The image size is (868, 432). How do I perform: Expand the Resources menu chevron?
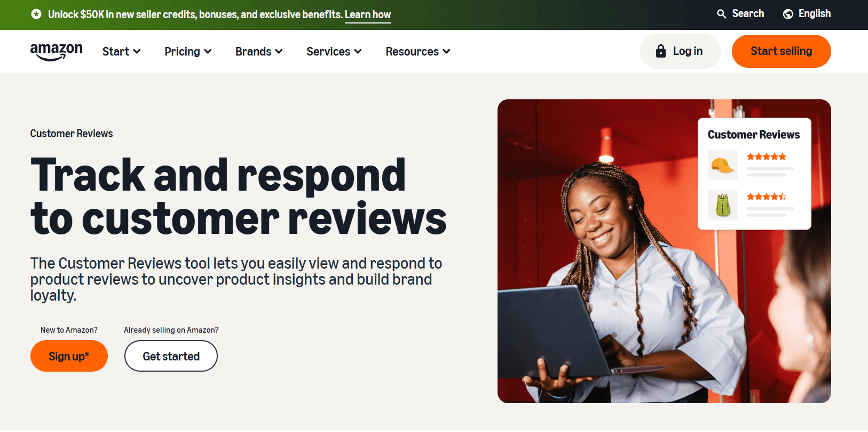click(446, 51)
